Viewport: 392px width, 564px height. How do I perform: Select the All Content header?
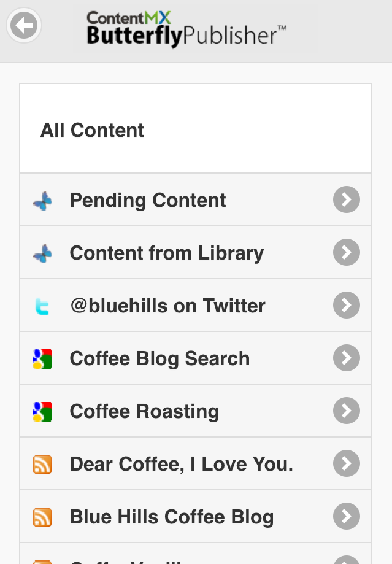(x=93, y=130)
